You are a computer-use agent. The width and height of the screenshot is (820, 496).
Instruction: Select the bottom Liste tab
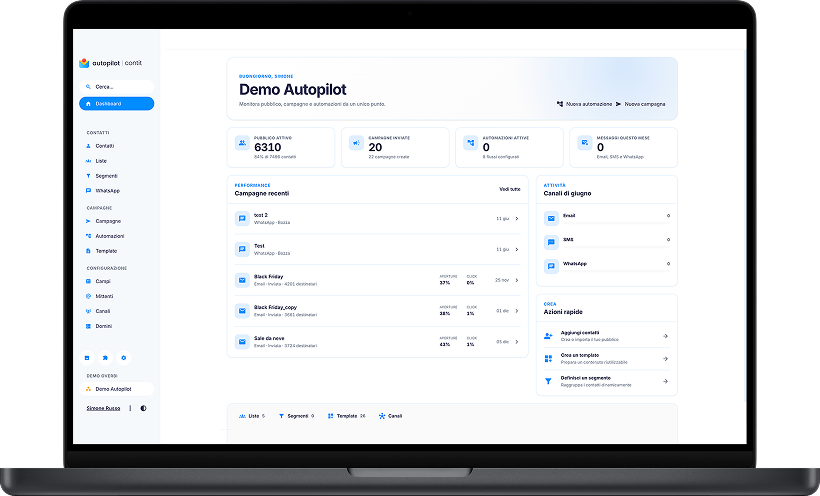click(252, 416)
